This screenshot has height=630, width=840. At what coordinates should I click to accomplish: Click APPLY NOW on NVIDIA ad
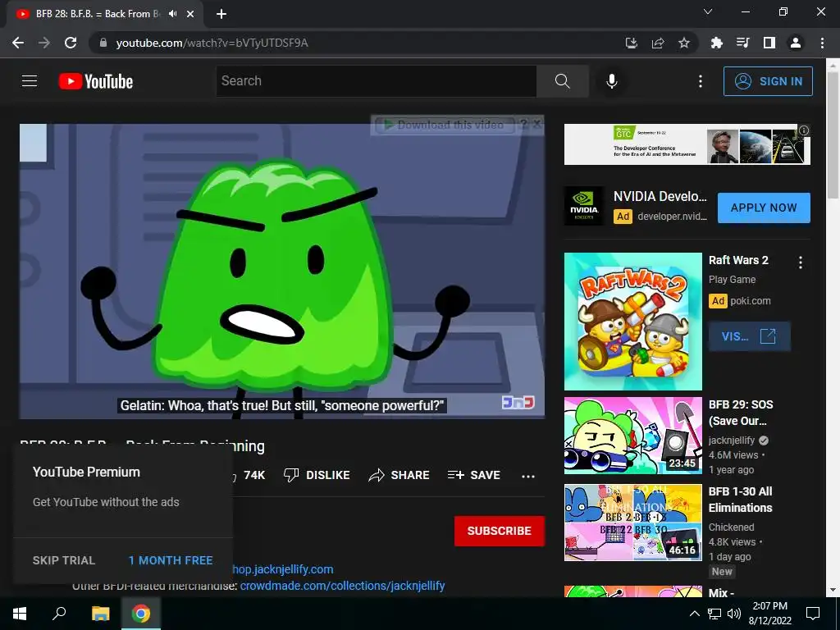pos(764,208)
